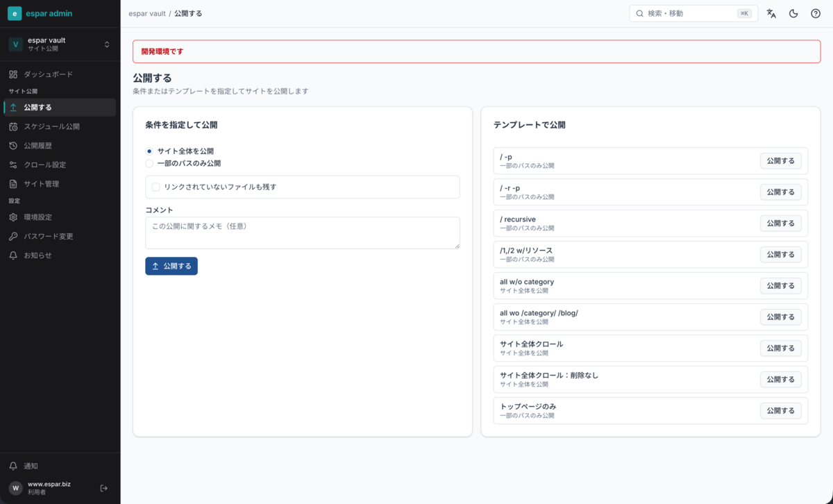Open クロール設定 menu item

point(60,165)
